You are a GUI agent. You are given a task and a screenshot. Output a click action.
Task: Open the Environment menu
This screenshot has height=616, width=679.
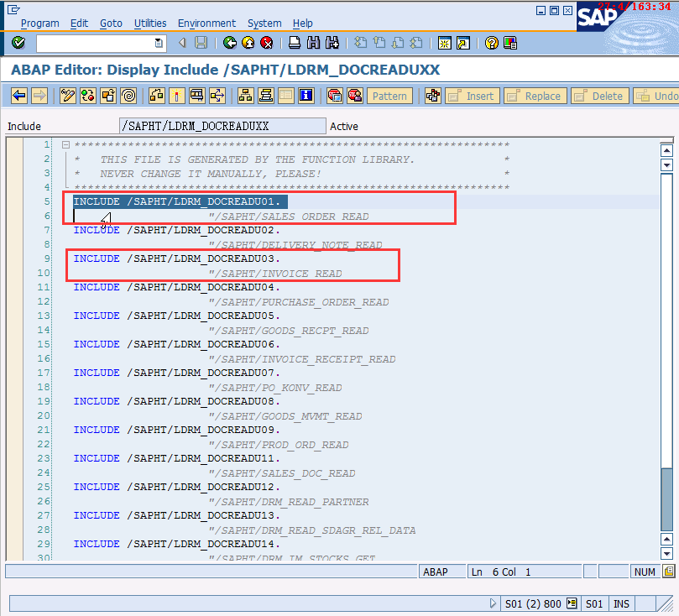(x=206, y=23)
